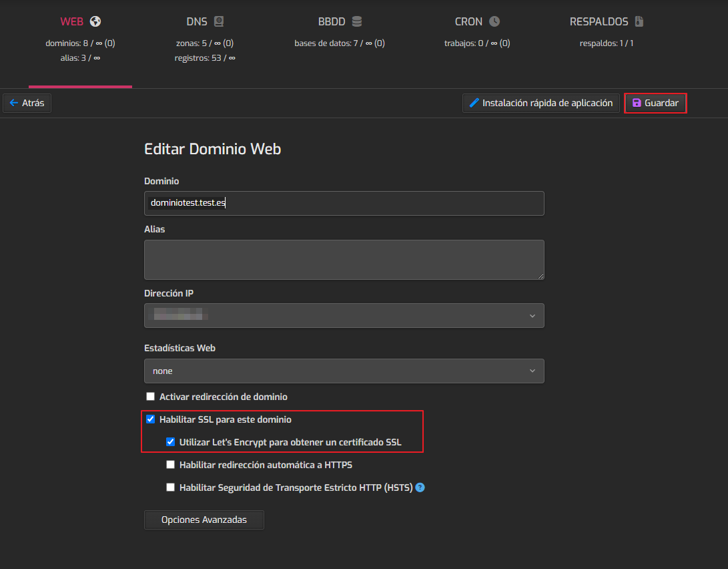Click the text registros: 53 / ∞
The height and width of the screenshot is (569, 728).
pyautogui.click(x=205, y=58)
